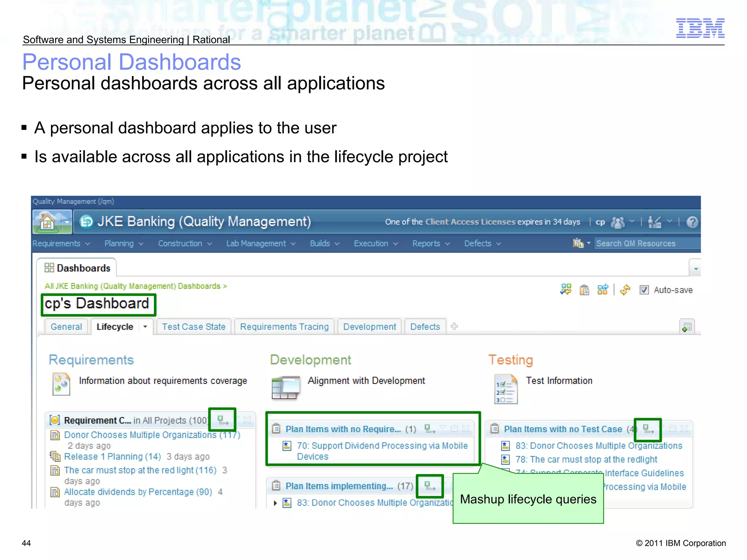Screen dimensions: 747x560
Task: Open the Construction menu
Action: 185,244
